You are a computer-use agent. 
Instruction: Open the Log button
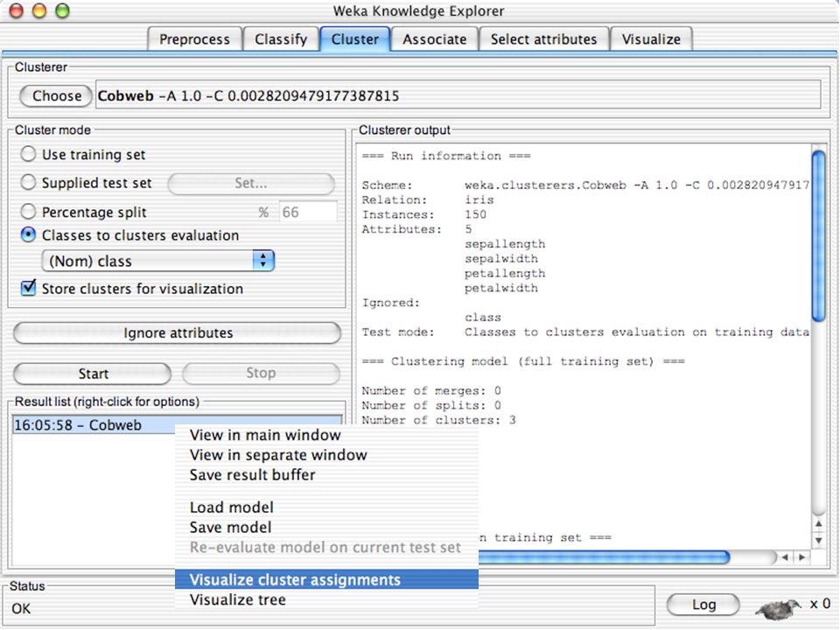point(703,605)
